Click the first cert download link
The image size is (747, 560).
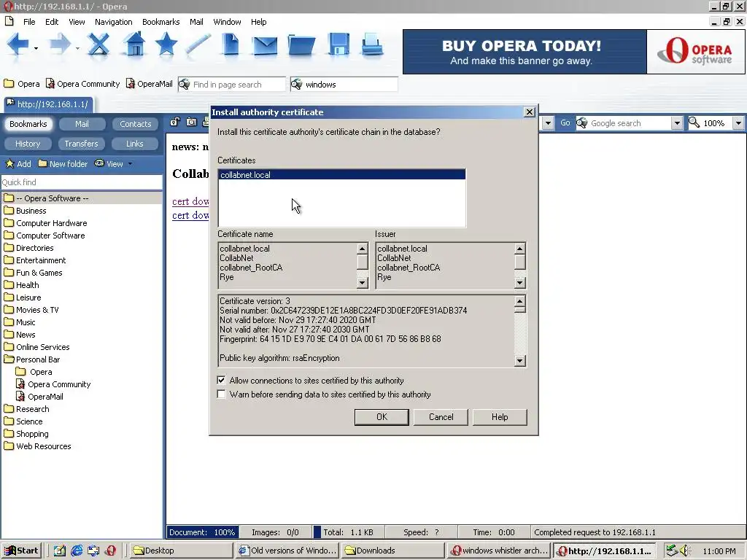tap(190, 201)
